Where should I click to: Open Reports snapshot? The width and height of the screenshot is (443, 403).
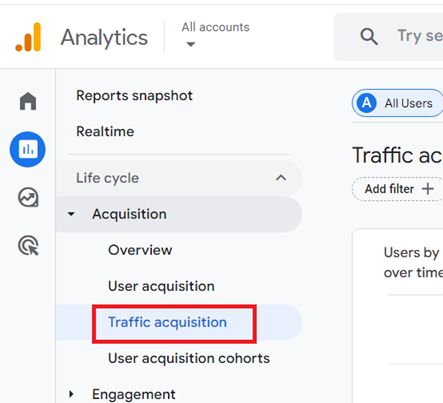coord(134,96)
